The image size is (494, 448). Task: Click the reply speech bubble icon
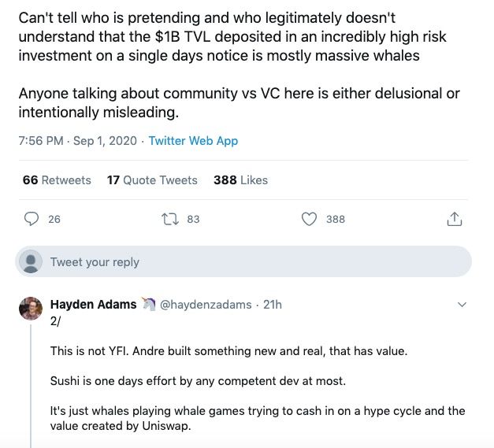(x=32, y=219)
